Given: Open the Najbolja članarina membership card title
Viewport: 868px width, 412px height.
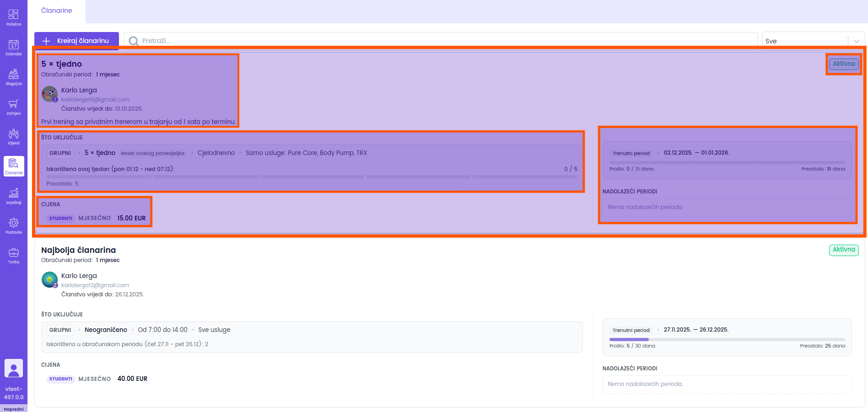Looking at the screenshot, I should coord(78,250).
